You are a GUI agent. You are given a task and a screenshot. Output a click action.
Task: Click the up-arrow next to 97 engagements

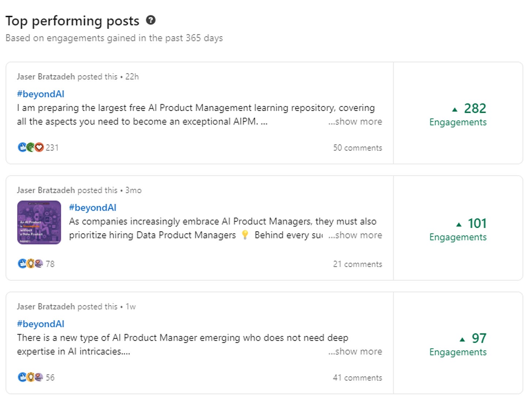[462, 339]
